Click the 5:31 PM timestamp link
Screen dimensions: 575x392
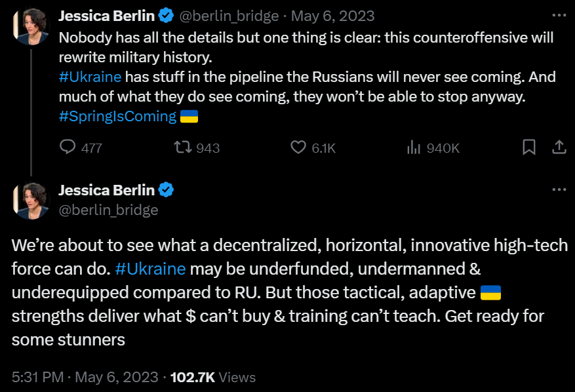click(38, 377)
